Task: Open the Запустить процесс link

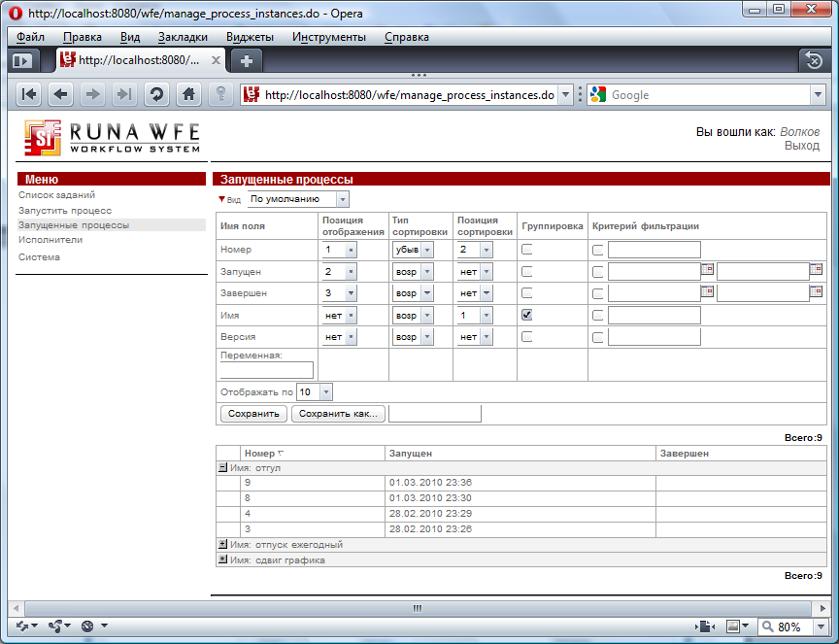Action: 65,211
